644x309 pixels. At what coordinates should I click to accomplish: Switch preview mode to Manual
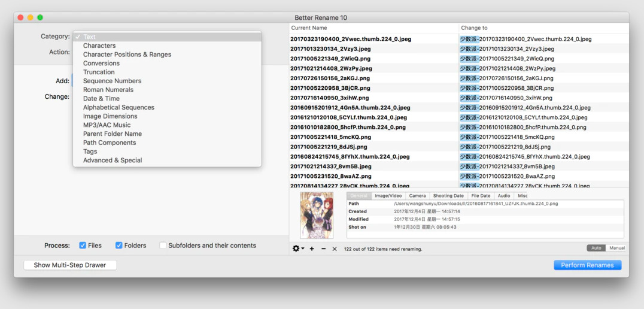pyautogui.click(x=616, y=248)
